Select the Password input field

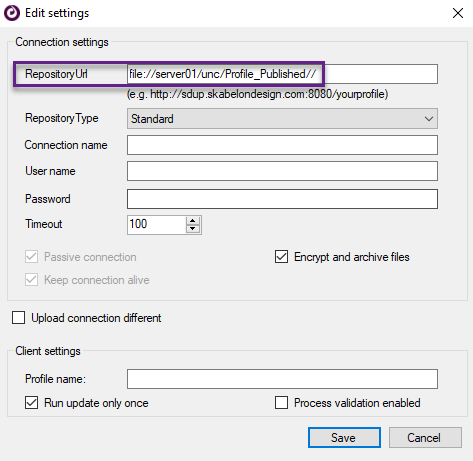tap(282, 199)
